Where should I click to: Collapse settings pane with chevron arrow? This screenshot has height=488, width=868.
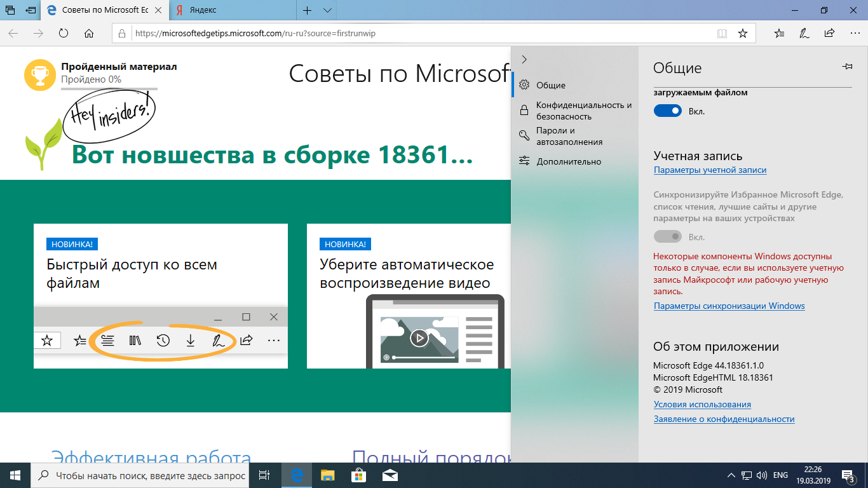(524, 59)
